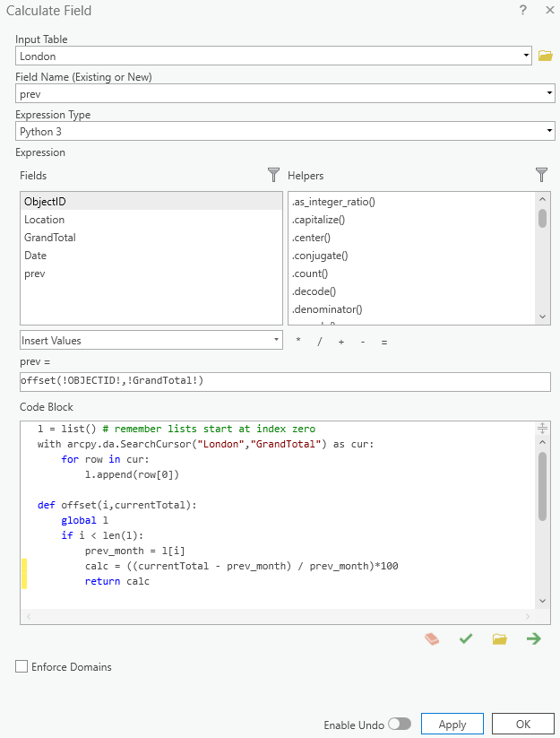This screenshot has width=560, height=738.
Task: Close the Calculate Field dialog
Action: (549, 11)
